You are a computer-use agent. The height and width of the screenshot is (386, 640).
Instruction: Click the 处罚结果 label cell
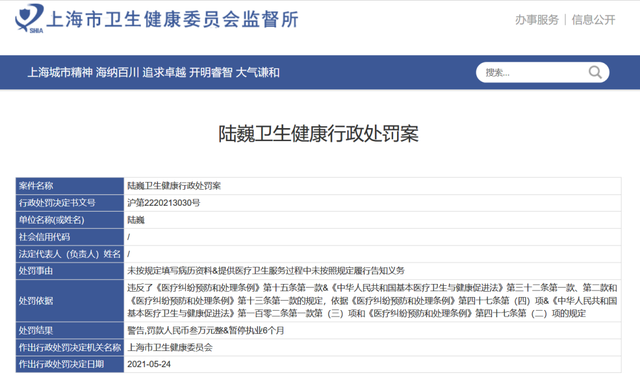tap(70, 330)
